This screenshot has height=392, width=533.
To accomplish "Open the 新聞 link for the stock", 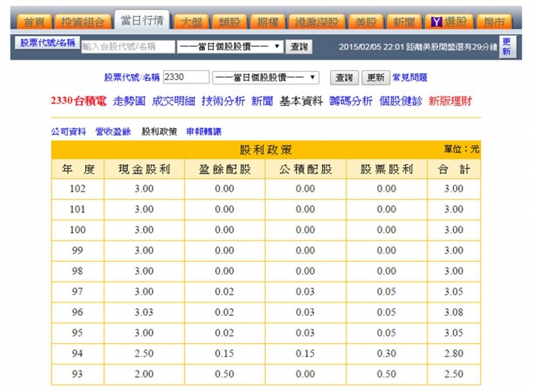I will 262,101.
